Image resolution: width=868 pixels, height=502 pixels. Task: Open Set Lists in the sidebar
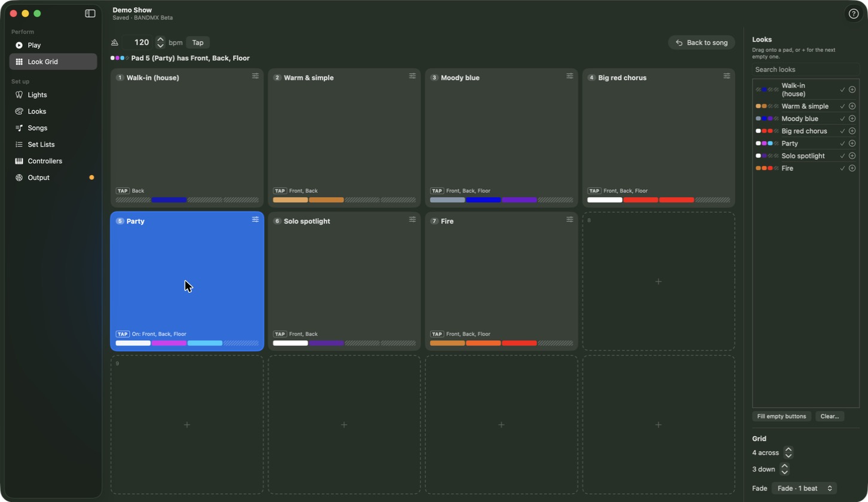click(x=53, y=145)
